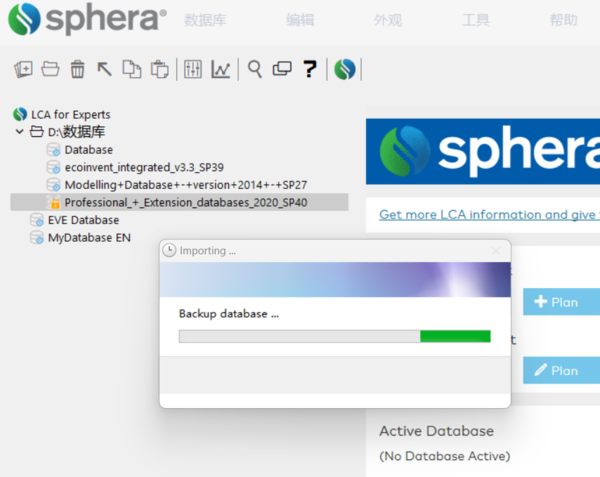Click the Backup database ... status text
Screen dimensions: 600x477
[229, 314]
